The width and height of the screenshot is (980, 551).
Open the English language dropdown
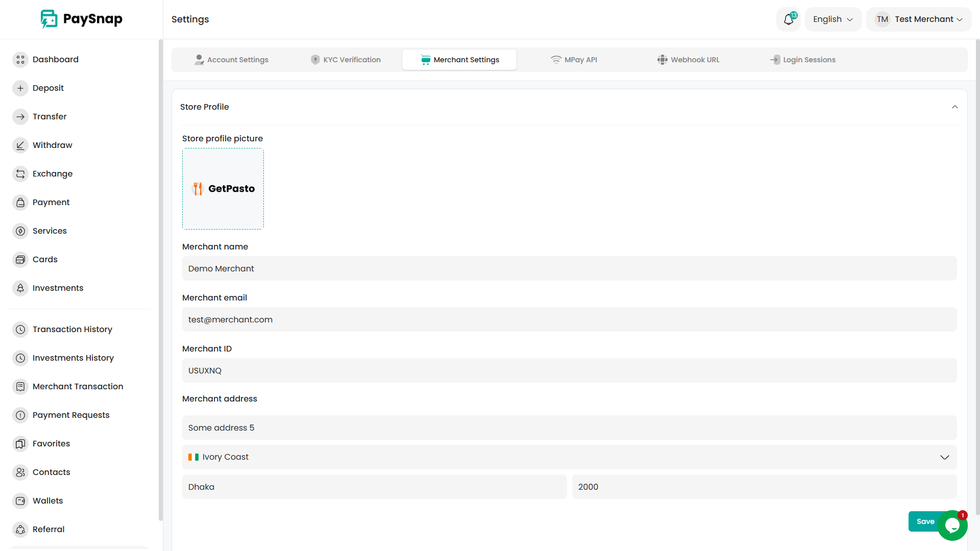833,19
